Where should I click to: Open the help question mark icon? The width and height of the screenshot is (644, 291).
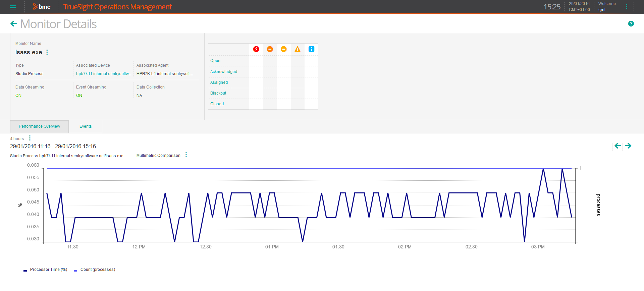[x=631, y=23]
